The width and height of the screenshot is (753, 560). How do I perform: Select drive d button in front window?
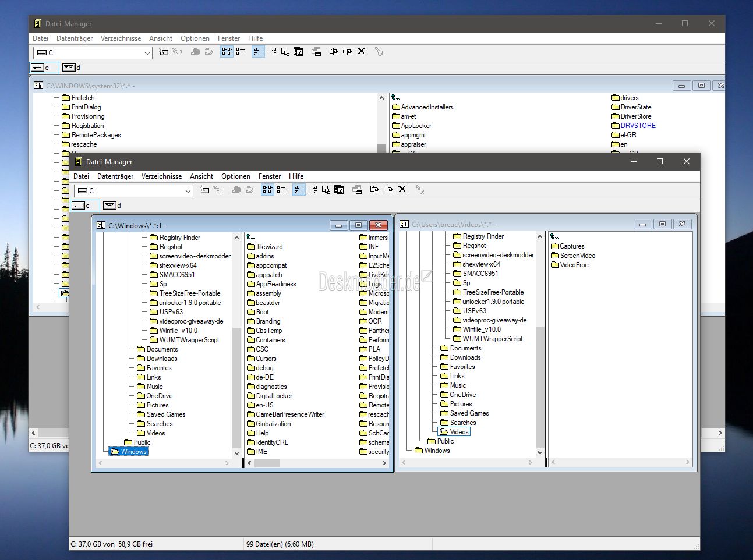tap(112, 205)
